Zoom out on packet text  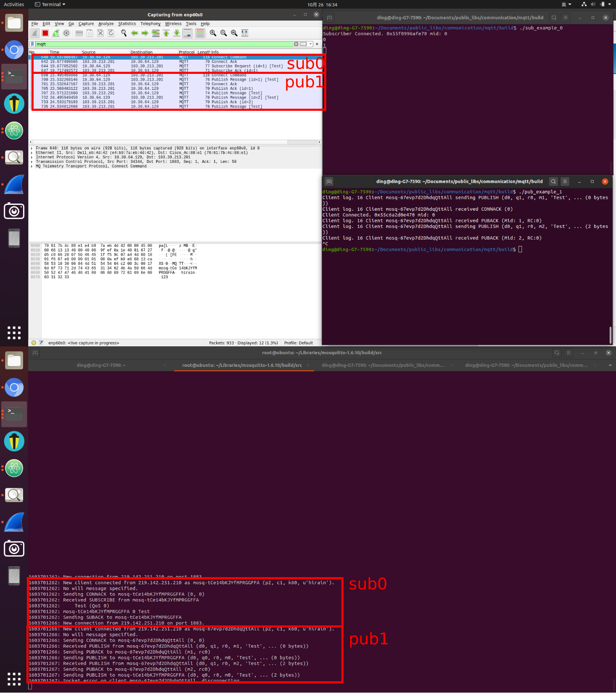(223, 33)
